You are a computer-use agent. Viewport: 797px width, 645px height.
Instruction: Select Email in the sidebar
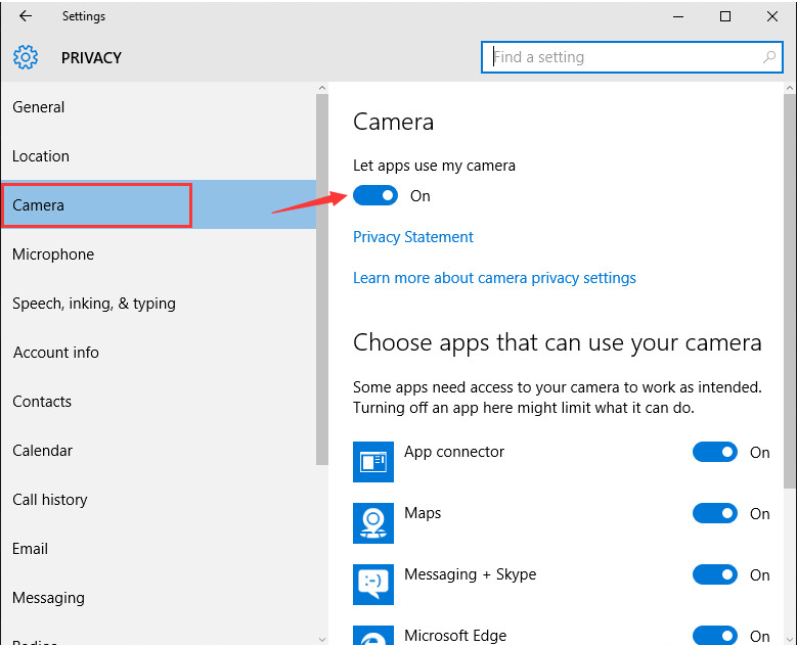158,549
